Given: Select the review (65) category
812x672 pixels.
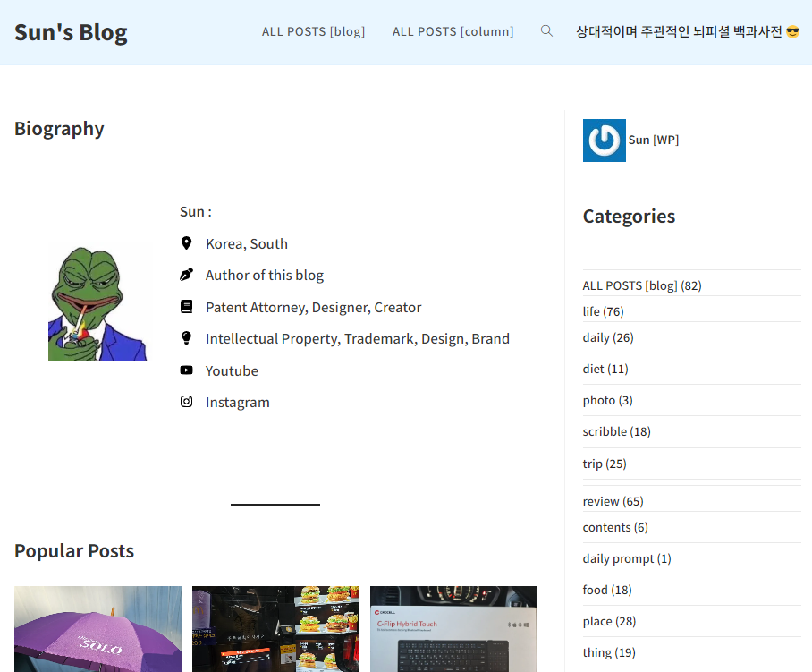Looking at the screenshot, I should tap(613, 501).
